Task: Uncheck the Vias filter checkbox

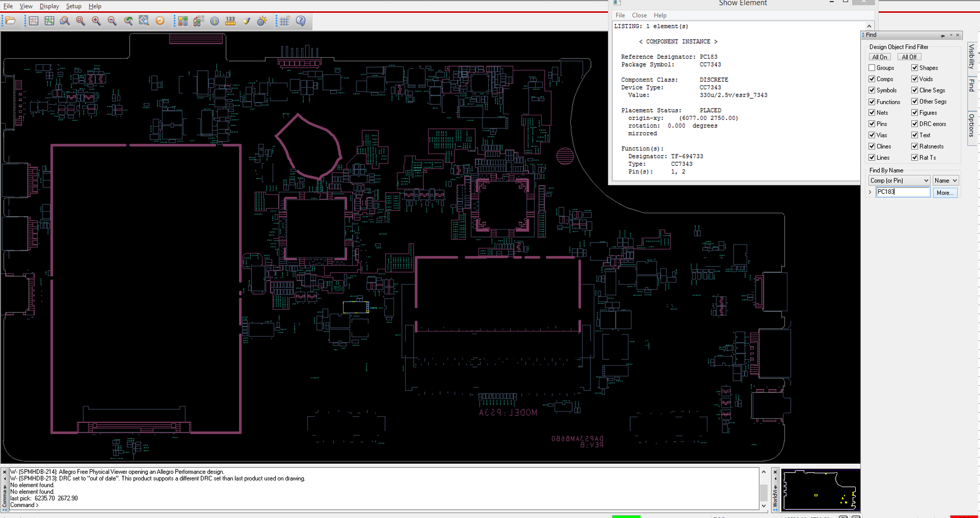Action: point(872,135)
